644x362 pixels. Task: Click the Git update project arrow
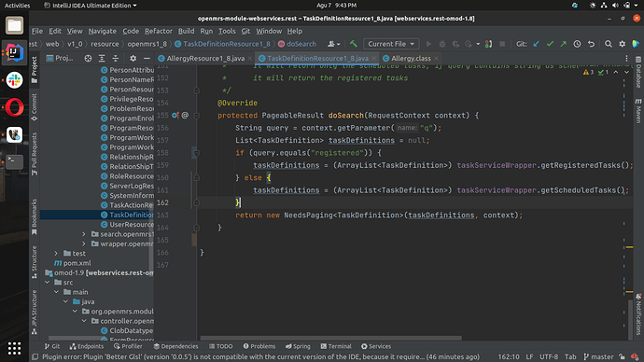(536, 44)
